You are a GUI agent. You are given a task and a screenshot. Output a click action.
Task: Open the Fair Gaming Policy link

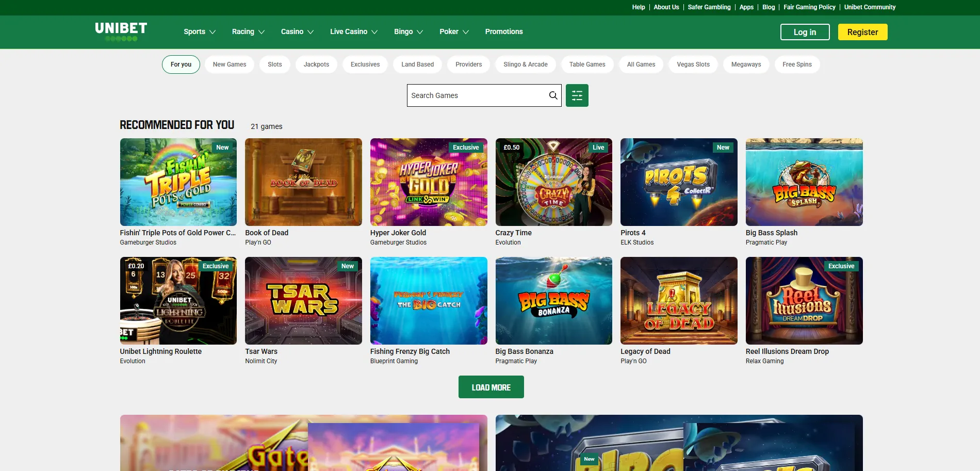click(809, 7)
